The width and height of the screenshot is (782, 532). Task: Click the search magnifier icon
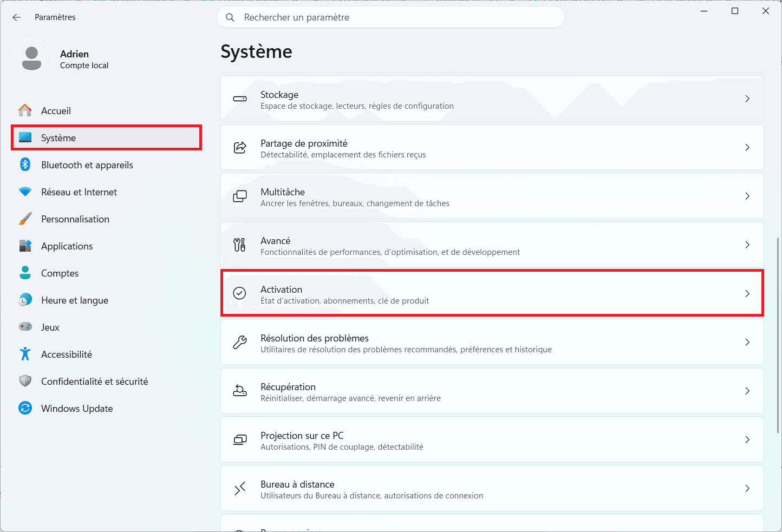click(x=230, y=17)
